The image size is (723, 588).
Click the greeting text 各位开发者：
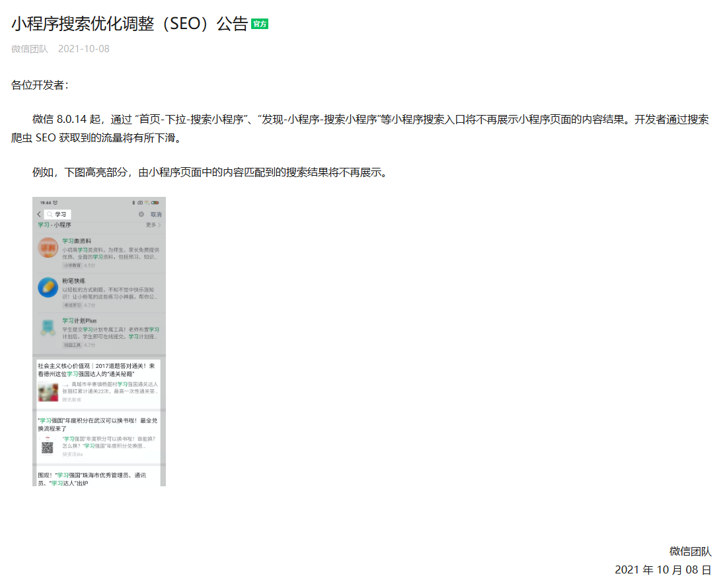pos(40,85)
